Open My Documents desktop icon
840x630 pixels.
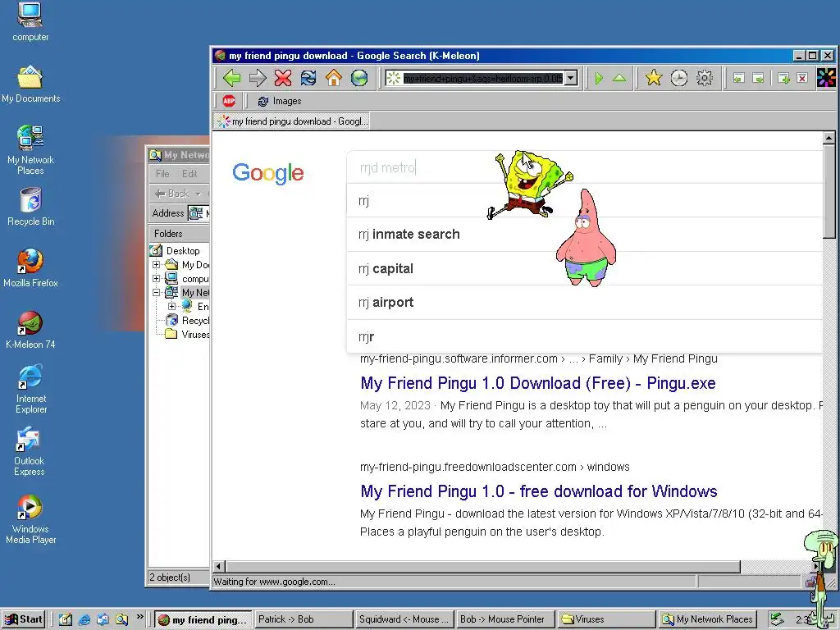pos(30,84)
